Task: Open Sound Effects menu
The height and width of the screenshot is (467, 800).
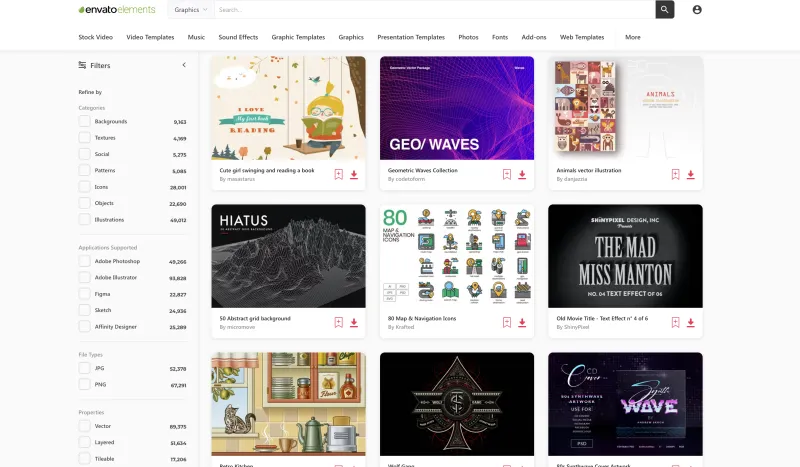Action: 238,37
